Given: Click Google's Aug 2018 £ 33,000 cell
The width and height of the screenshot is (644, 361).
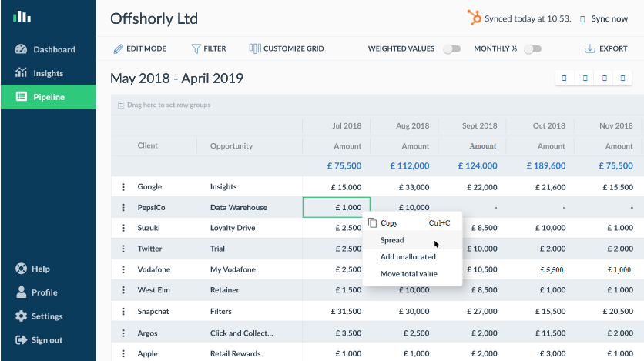Looking at the screenshot, I should point(414,187).
